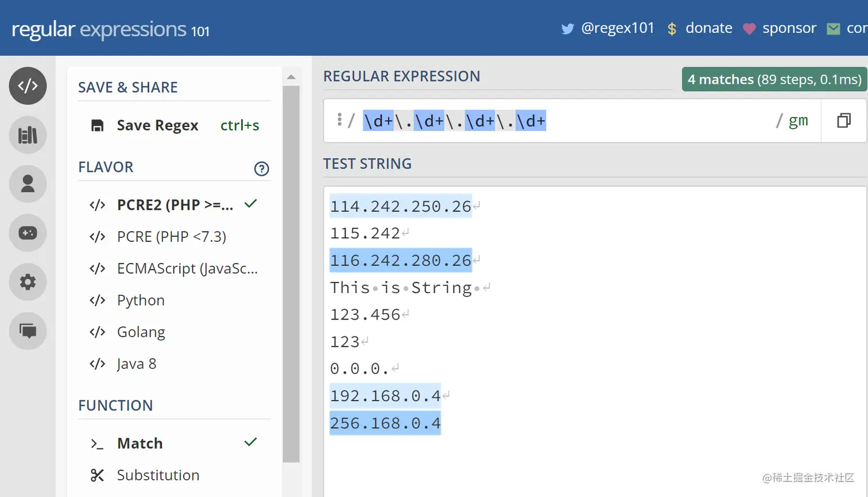The height and width of the screenshot is (497, 868).
Task: Open the regex editor code icon in sidebar
Action: [28, 86]
